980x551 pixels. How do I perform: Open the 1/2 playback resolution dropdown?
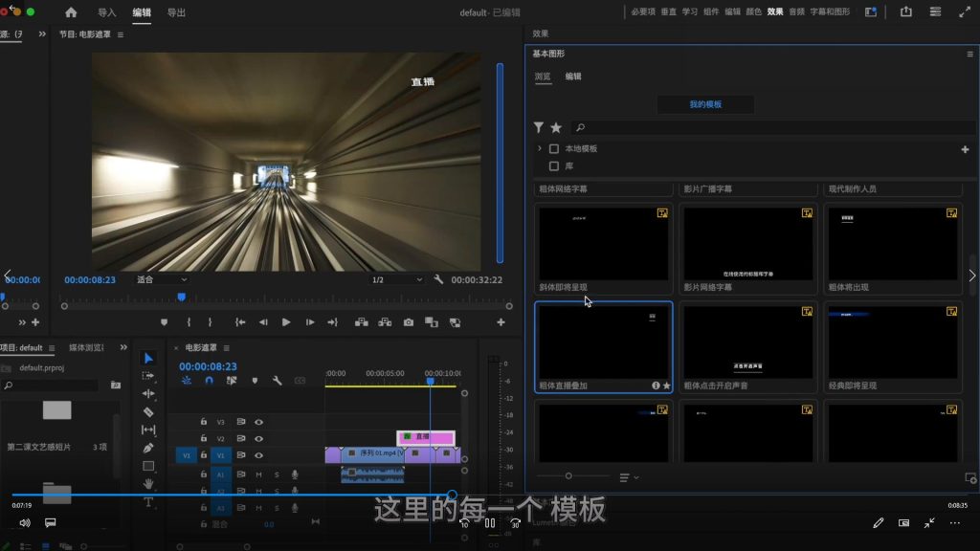[x=397, y=279]
